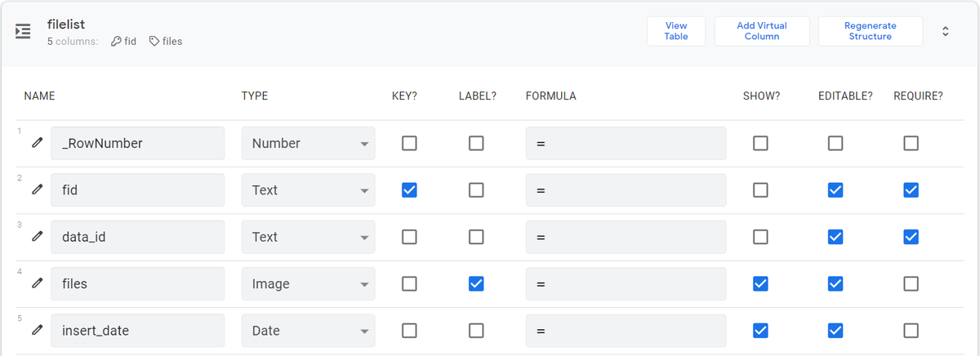980x356 pixels.
Task: Open the type dropdown for files
Action: pos(308,284)
